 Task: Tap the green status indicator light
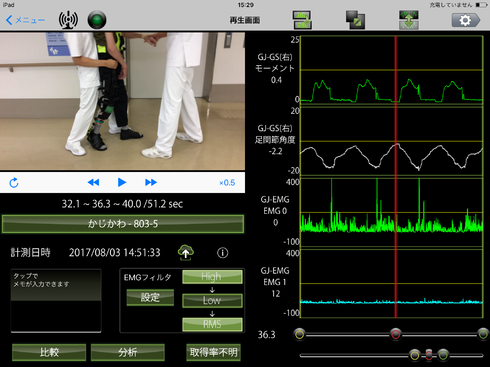coord(97,20)
